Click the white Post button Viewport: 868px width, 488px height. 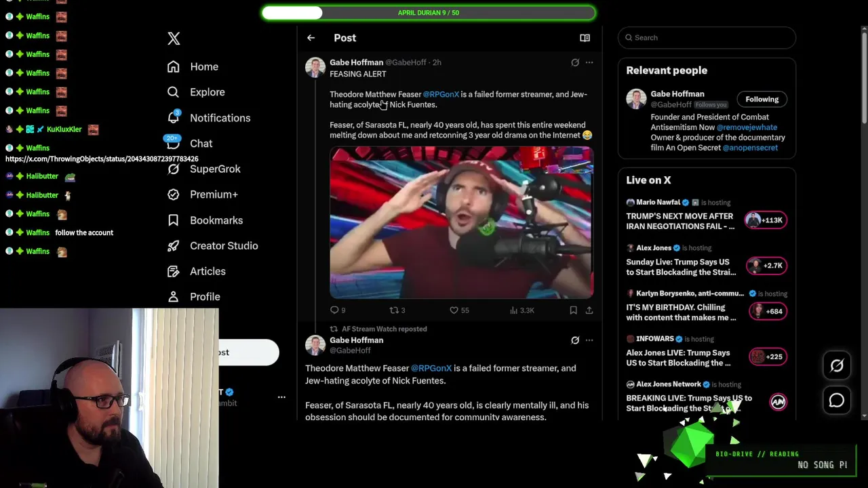point(248,352)
